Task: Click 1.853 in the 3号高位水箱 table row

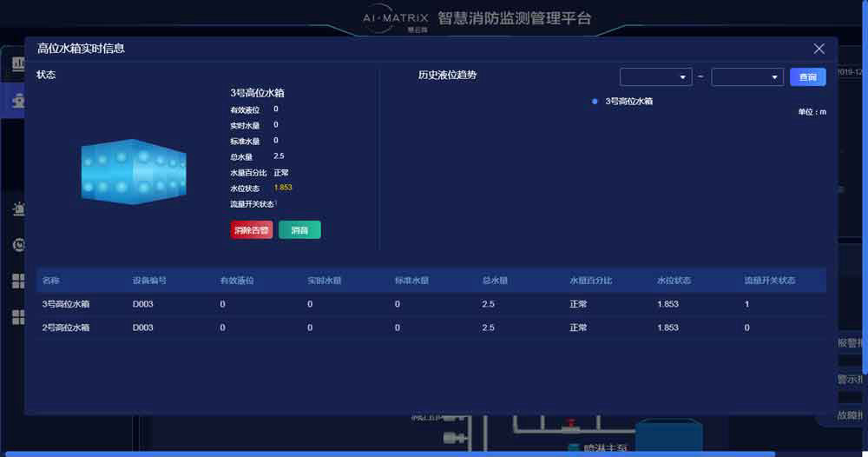Action: 667,304
